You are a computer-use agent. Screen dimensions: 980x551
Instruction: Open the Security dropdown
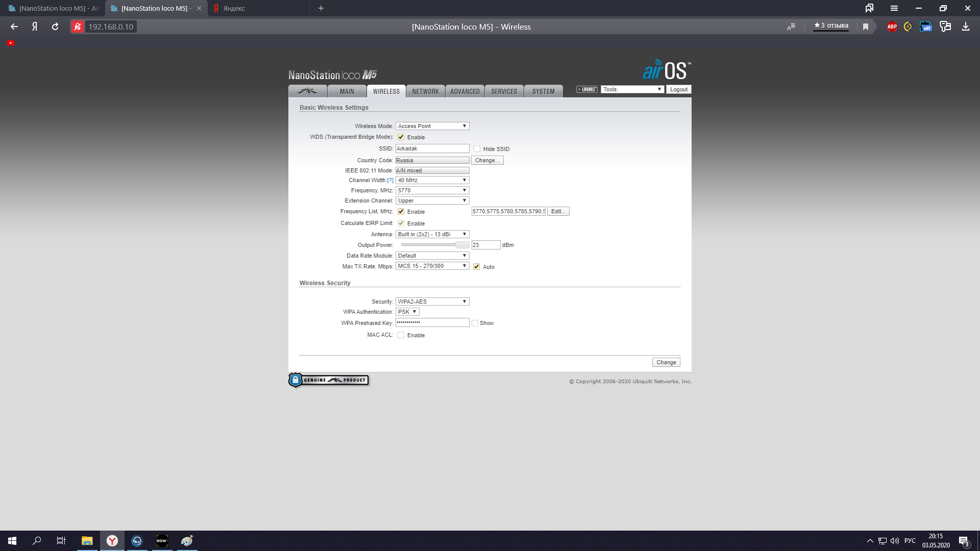coord(432,302)
